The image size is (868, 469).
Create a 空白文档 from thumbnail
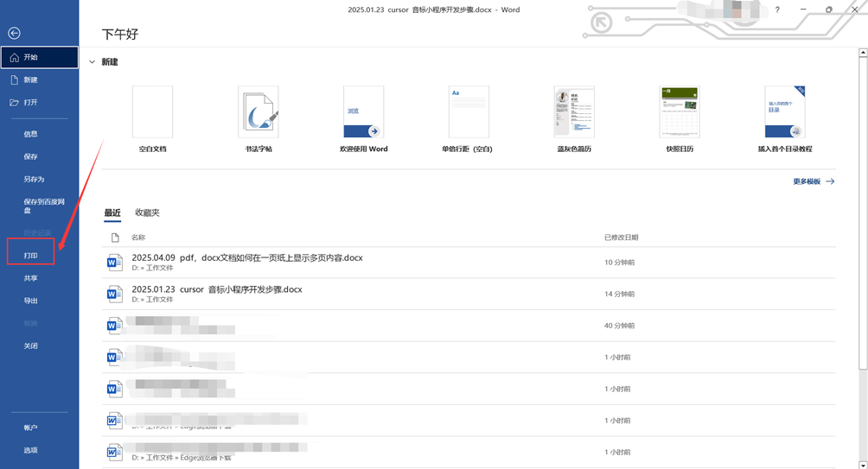(152, 111)
